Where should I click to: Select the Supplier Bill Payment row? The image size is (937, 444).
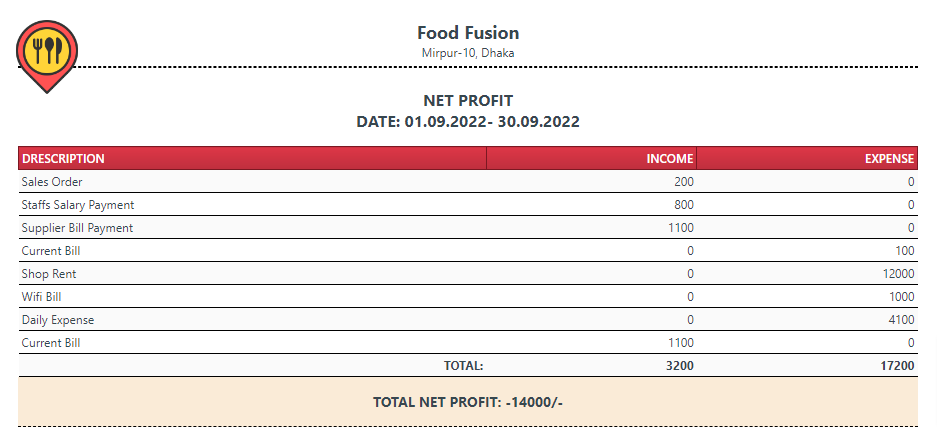tap(468, 228)
